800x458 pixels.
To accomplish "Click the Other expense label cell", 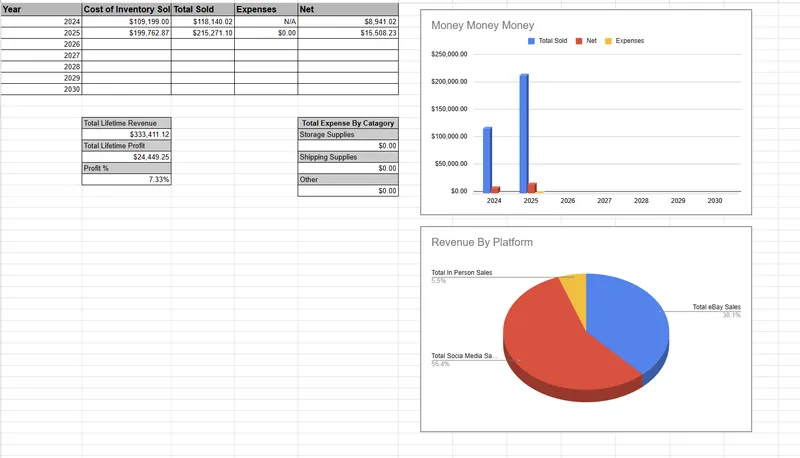I will pos(348,179).
